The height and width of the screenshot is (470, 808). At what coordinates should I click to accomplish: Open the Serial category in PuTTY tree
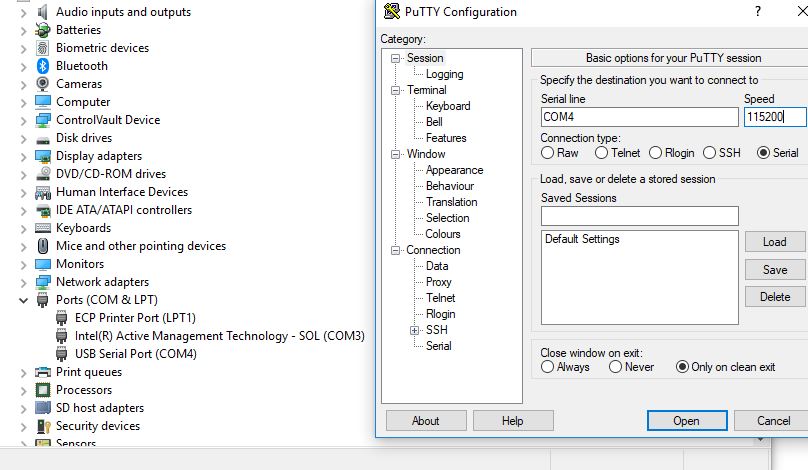click(x=439, y=346)
